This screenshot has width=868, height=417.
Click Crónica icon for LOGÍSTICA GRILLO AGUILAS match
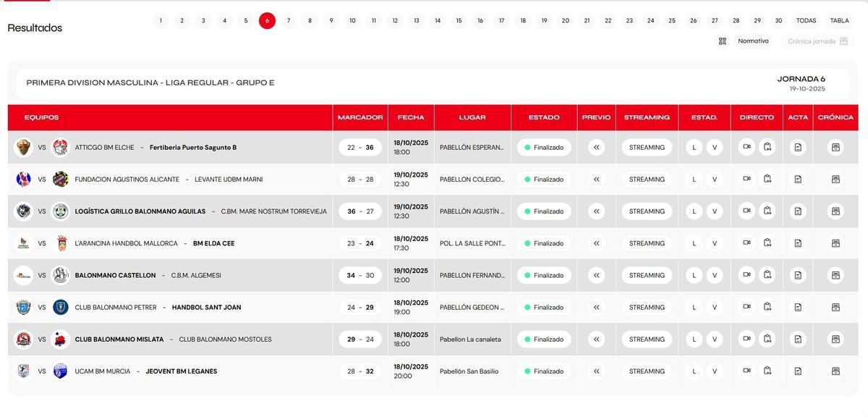point(835,211)
